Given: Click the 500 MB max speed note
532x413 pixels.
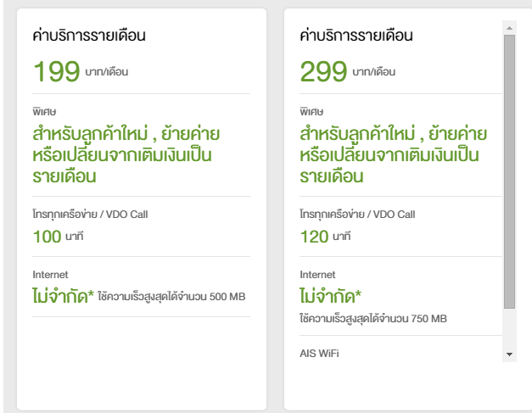Looking at the screenshot, I should [x=171, y=297].
